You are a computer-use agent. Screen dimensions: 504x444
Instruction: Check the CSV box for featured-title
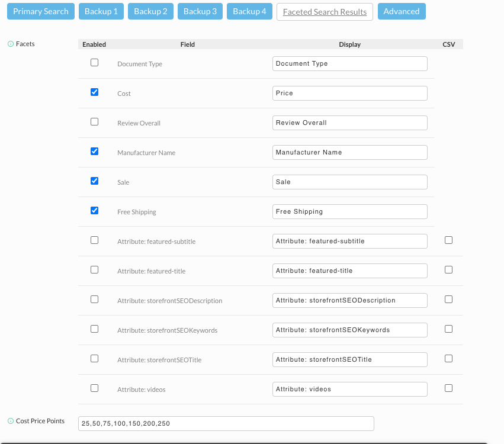tap(449, 270)
